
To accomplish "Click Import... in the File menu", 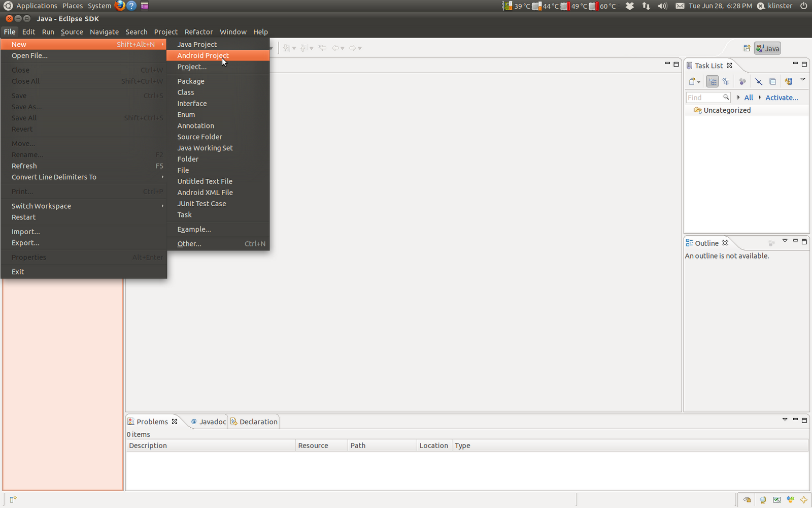I will 84,232.
